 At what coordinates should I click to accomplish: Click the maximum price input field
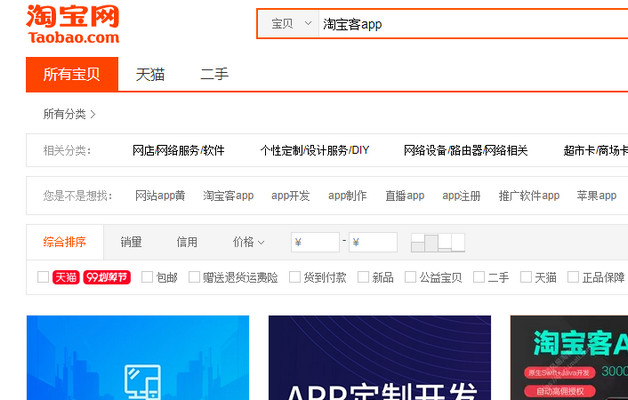pos(373,242)
